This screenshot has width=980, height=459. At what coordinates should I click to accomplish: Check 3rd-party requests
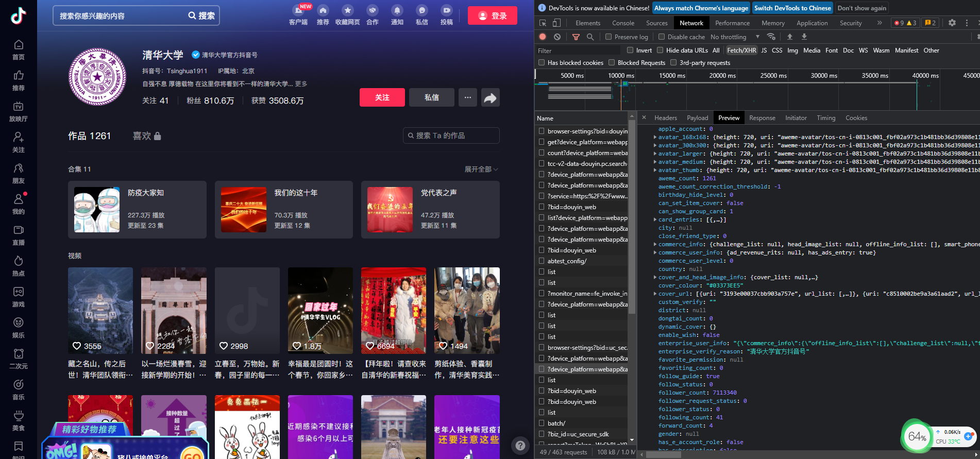673,62
